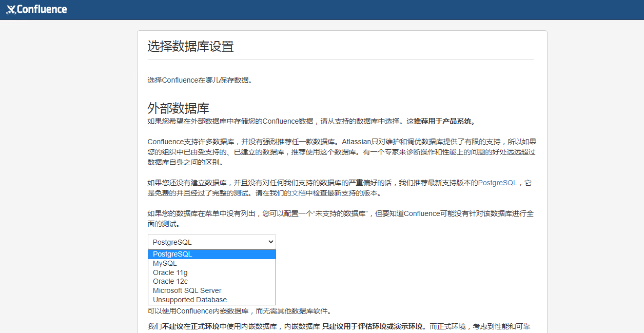
Task: Click the 选择数据库设置 page heading
Action: tap(191, 47)
